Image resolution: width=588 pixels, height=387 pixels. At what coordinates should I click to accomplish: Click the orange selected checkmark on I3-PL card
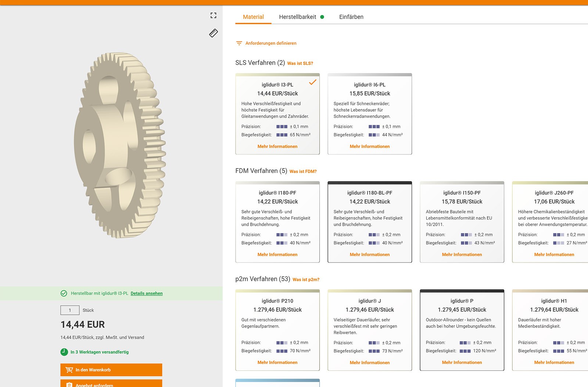(313, 82)
